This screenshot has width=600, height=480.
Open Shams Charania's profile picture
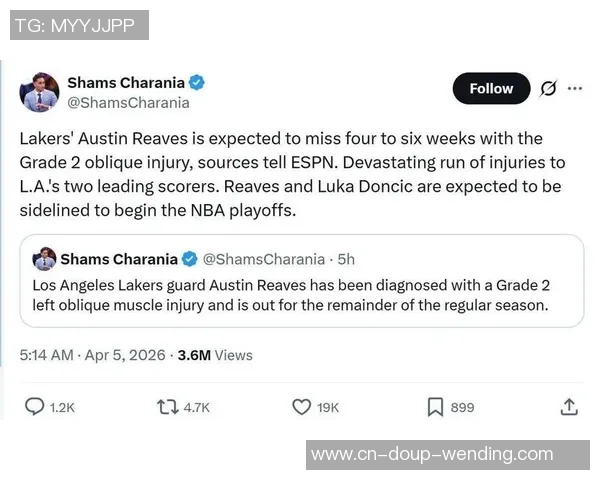tap(40, 91)
